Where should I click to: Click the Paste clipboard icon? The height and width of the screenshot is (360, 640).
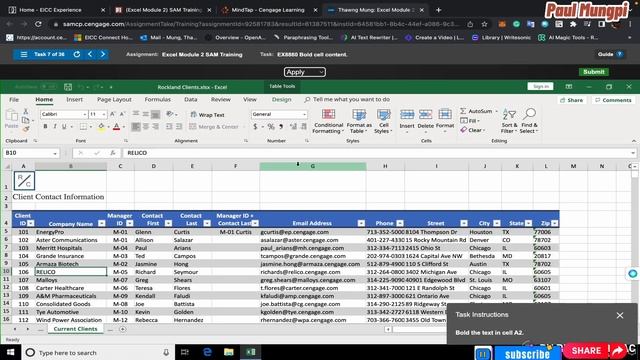pos(11,116)
